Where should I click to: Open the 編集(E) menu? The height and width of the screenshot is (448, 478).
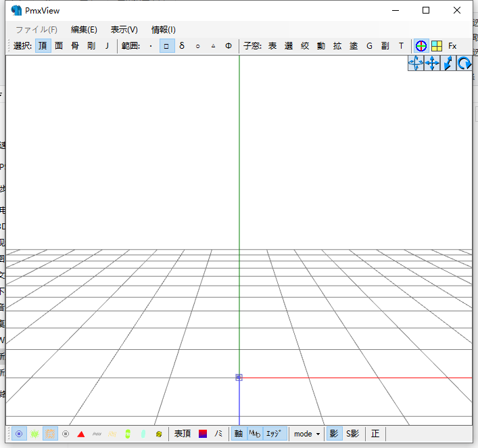(84, 30)
